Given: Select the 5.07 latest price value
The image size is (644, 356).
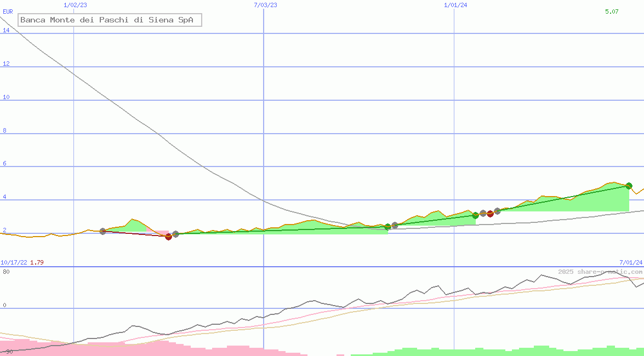Looking at the screenshot, I should (612, 12).
